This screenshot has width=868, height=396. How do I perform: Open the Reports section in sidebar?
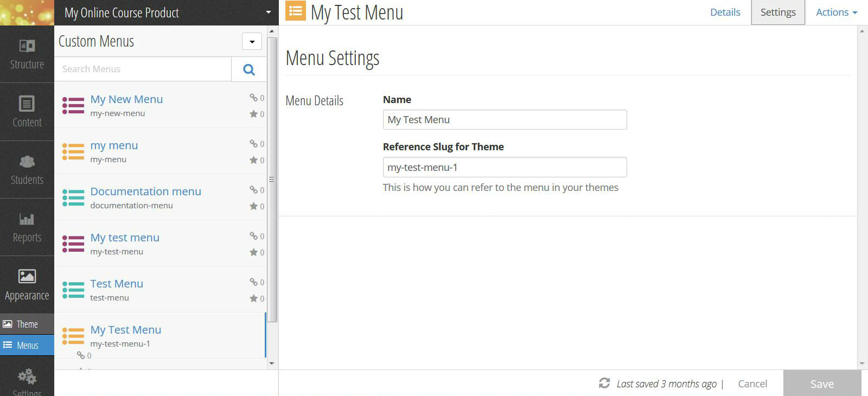coord(27,227)
